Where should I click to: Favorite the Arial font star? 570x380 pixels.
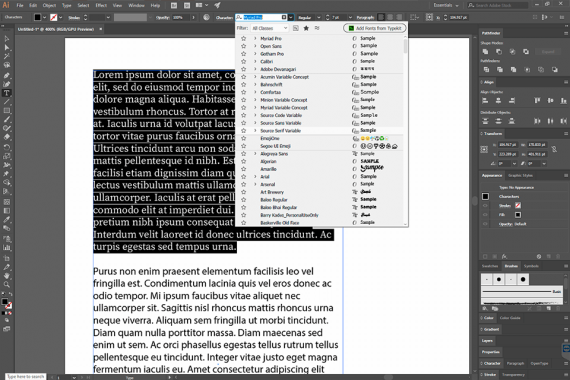244,177
